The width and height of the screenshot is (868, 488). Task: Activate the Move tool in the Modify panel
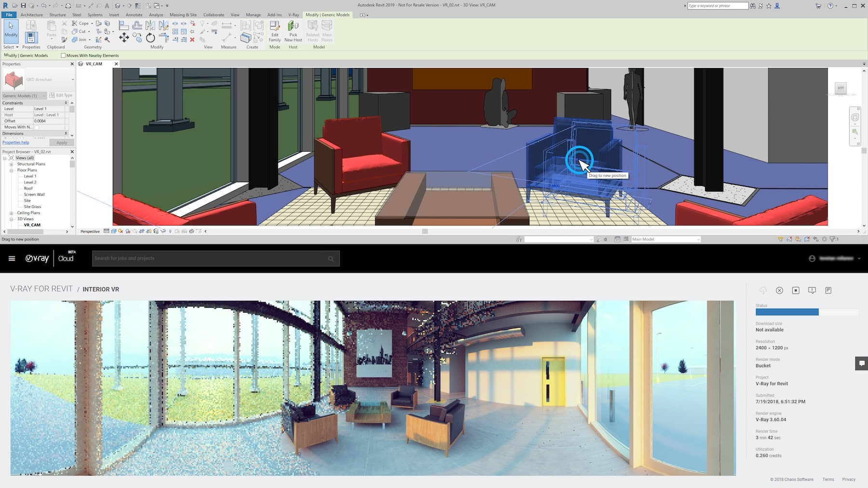124,37
